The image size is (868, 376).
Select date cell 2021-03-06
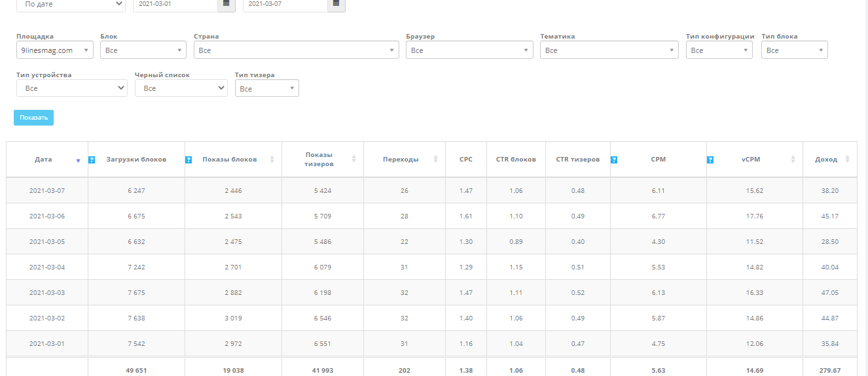pyautogui.click(x=47, y=216)
